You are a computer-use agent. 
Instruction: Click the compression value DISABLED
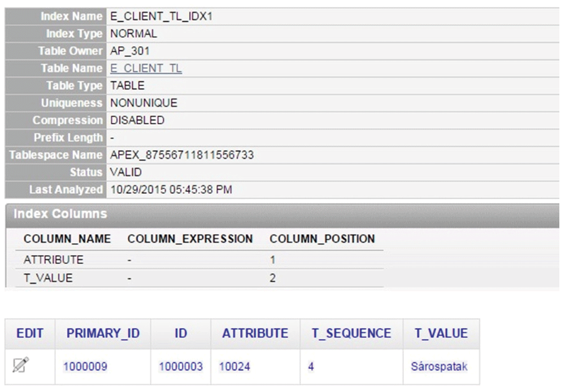tap(137, 120)
